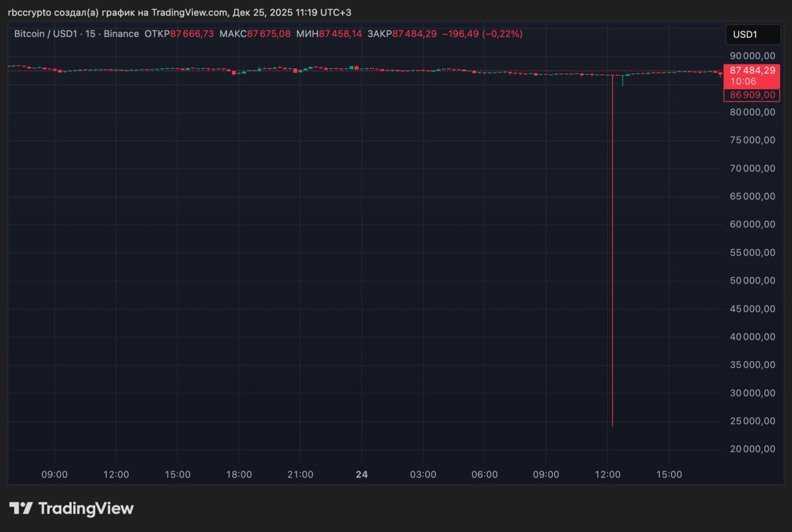This screenshot has width=792, height=532.
Task: Click the Binance exchange label
Action: [x=121, y=34]
